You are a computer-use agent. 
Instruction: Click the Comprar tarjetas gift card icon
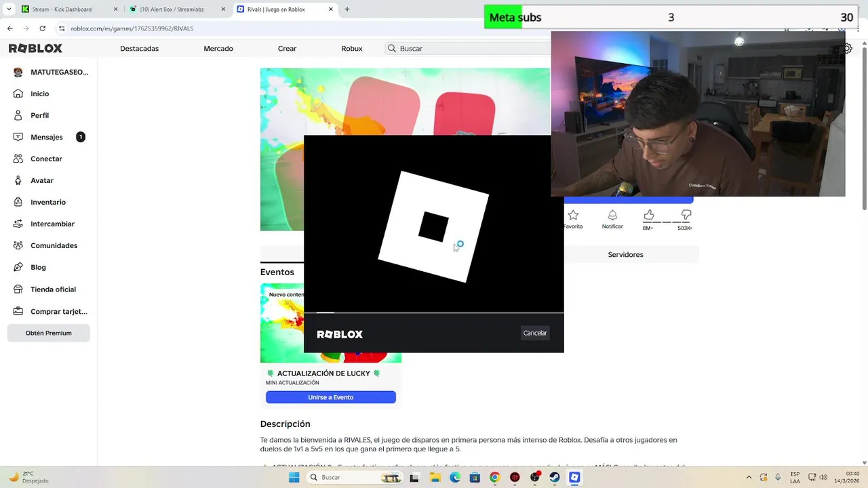(18, 312)
